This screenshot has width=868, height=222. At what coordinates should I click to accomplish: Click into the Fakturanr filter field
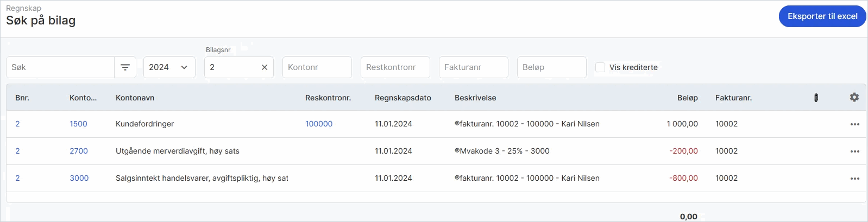coord(474,67)
